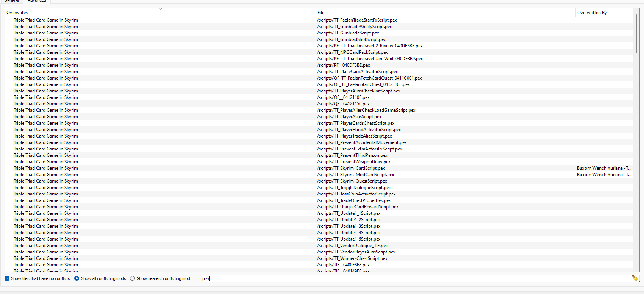
Task: Select the TT_PlayerHandActivatorScript.pex file row
Action: coord(359,130)
